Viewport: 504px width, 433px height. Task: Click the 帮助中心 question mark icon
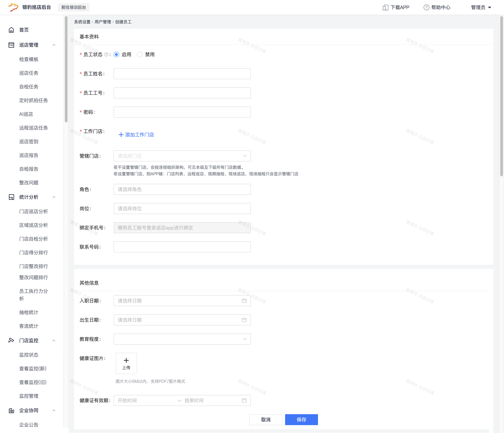(x=426, y=8)
